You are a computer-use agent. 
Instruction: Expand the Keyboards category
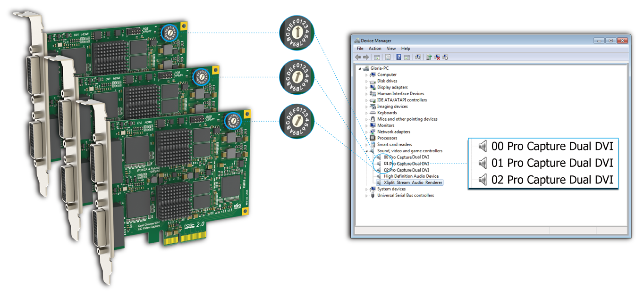pos(366,113)
